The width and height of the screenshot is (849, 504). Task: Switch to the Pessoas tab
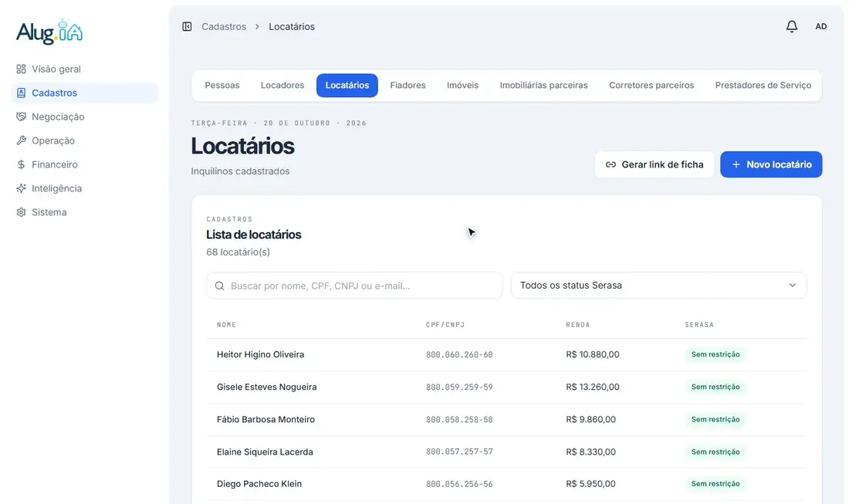[x=222, y=85]
